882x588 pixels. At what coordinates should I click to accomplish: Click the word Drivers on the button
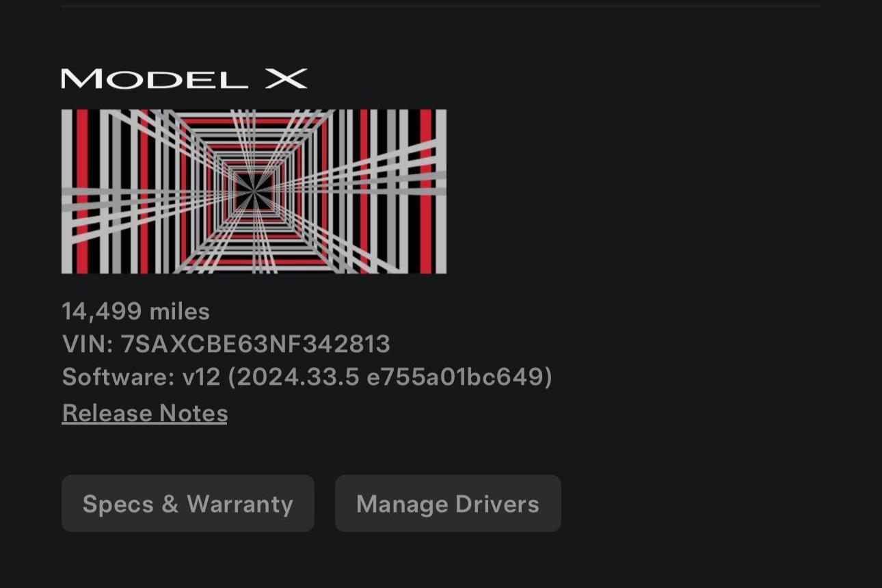pos(497,505)
